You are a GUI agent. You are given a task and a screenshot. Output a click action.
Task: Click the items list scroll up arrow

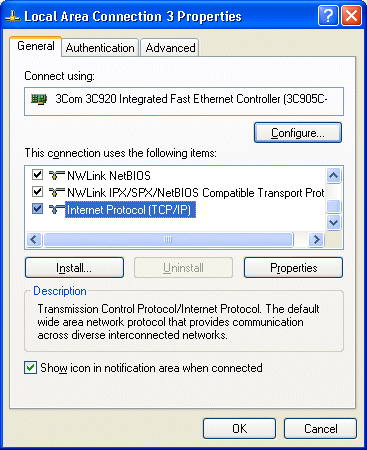pos(333,175)
